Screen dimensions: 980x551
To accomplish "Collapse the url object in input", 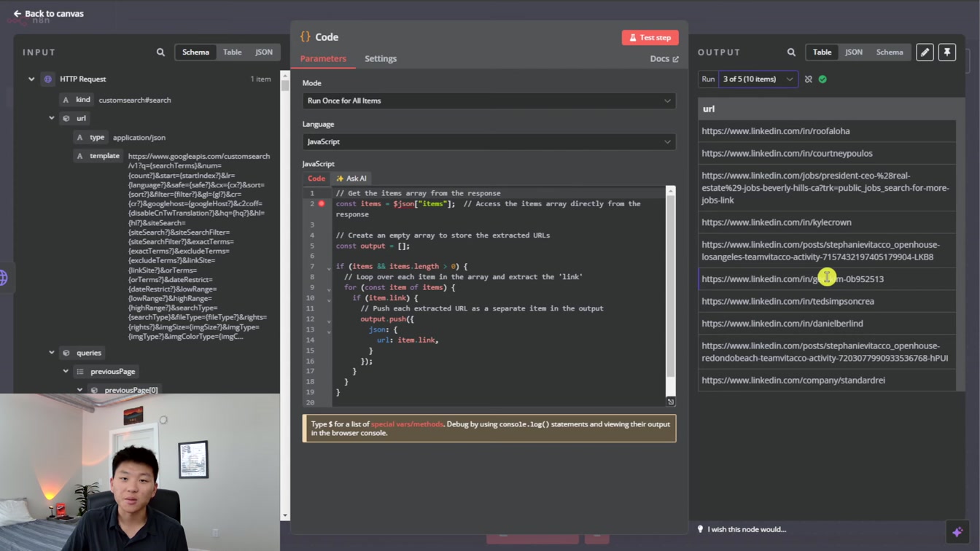I will (x=52, y=118).
